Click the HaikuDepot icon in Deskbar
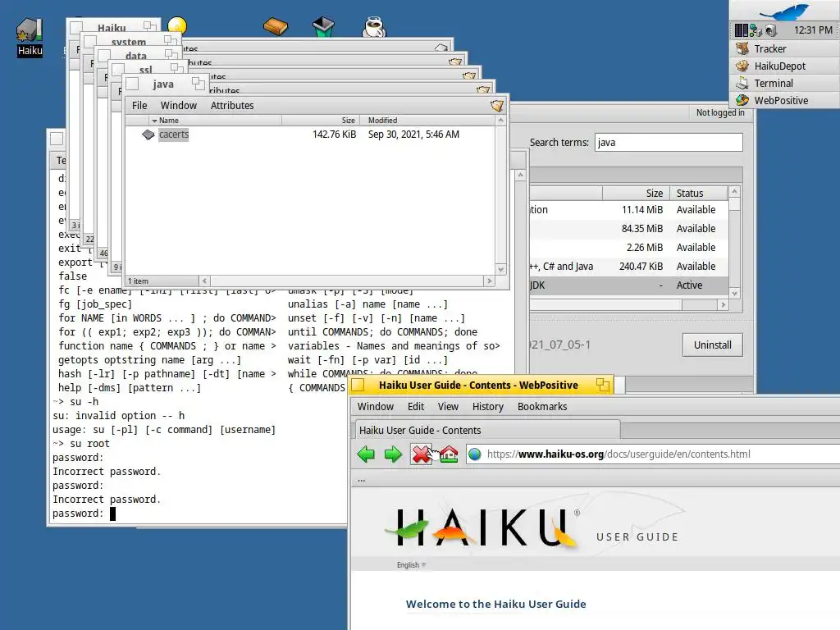Image resolution: width=840 pixels, height=630 pixels. click(x=742, y=66)
